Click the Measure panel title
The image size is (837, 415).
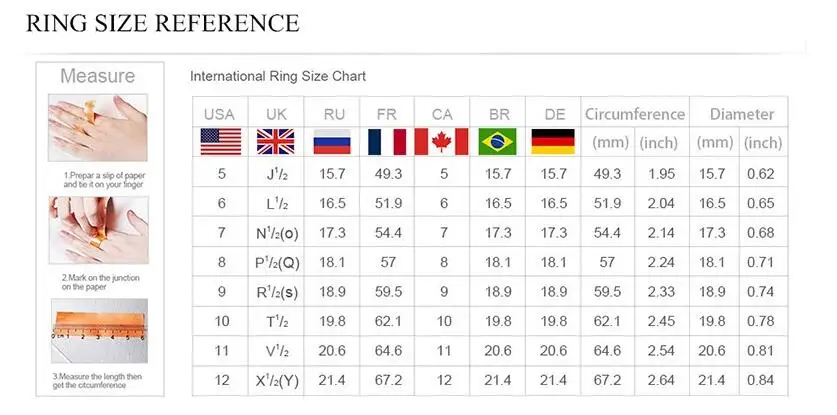[98, 76]
